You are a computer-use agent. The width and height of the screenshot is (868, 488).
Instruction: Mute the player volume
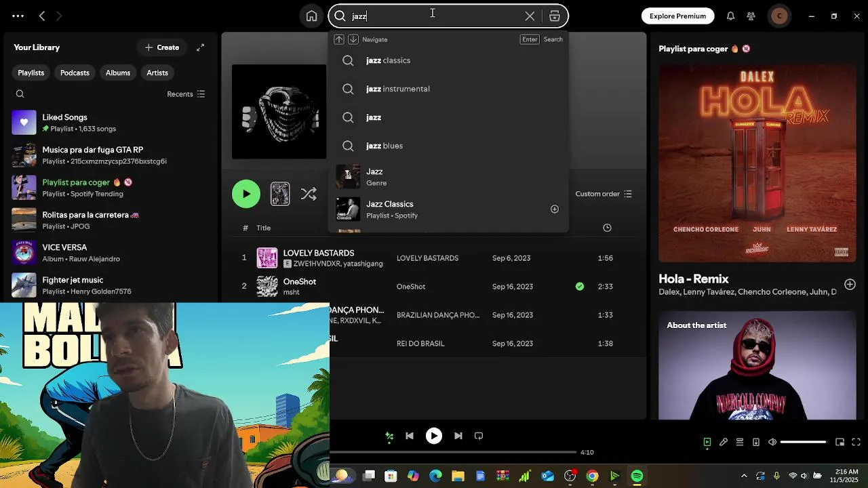(x=772, y=442)
